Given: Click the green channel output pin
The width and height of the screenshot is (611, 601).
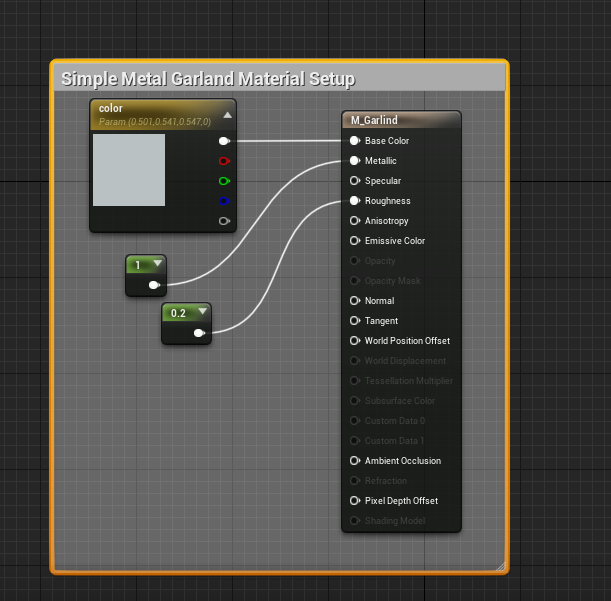Looking at the screenshot, I should click(224, 181).
